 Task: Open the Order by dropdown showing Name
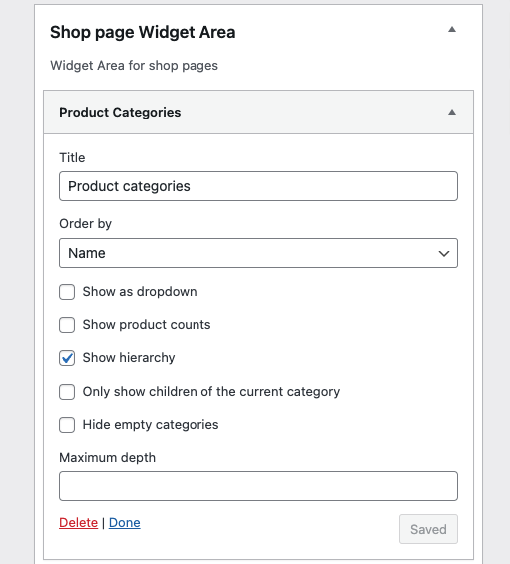pos(258,253)
